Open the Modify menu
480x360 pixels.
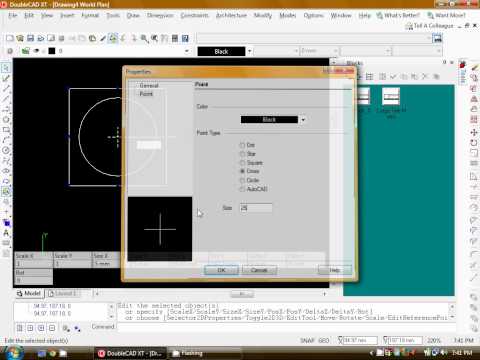point(263,15)
